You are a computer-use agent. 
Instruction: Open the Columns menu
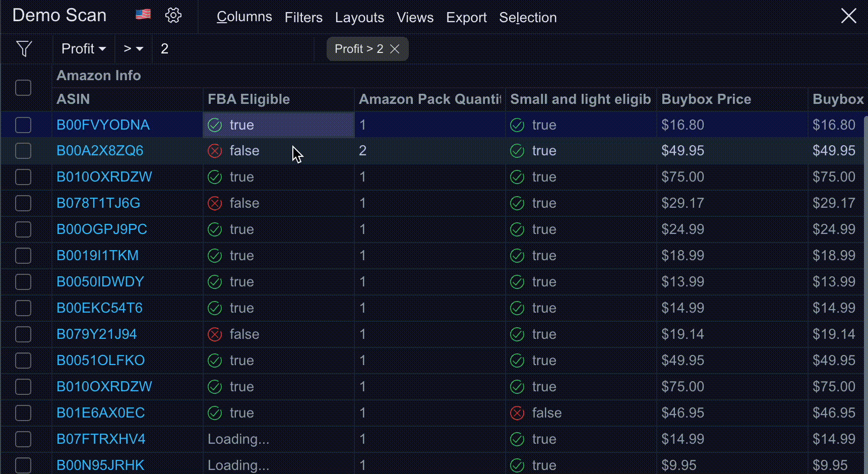pos(244,17)
